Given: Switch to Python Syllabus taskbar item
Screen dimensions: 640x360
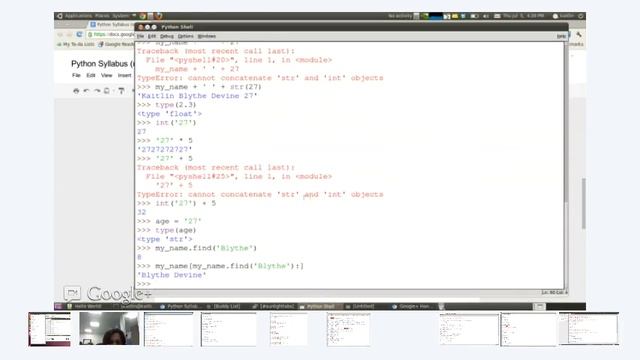Looking at the screenshot, I should (180, 307).
